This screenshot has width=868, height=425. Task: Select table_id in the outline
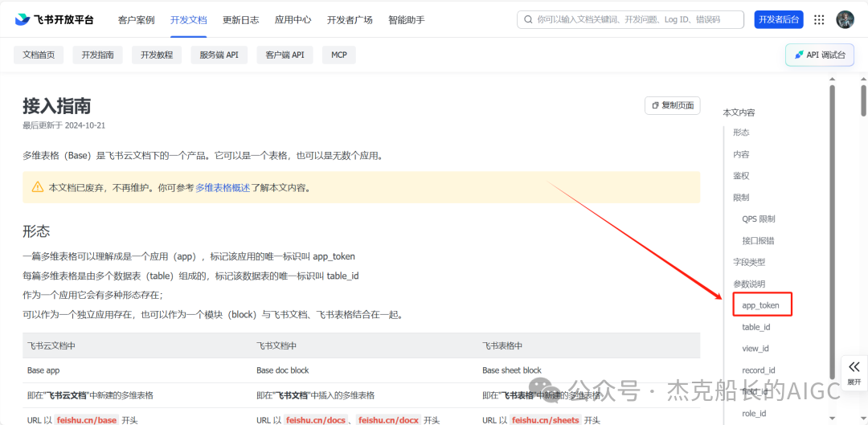click(x=756, y=327)
